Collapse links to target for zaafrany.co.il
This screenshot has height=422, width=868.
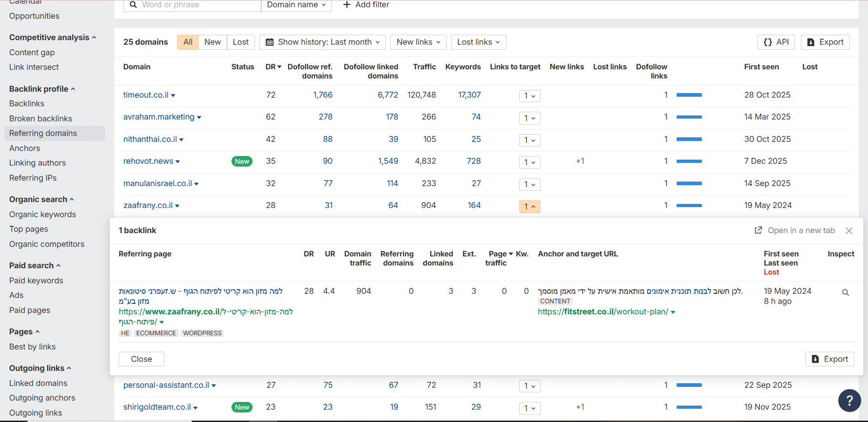pyautogui.click(x=530, y=207)
